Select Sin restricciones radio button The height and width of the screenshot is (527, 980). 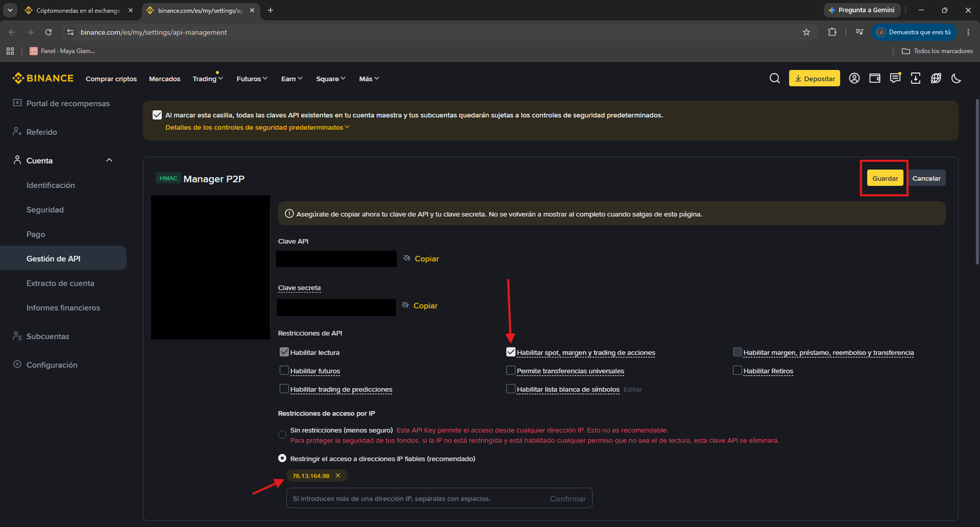[282, 434]
